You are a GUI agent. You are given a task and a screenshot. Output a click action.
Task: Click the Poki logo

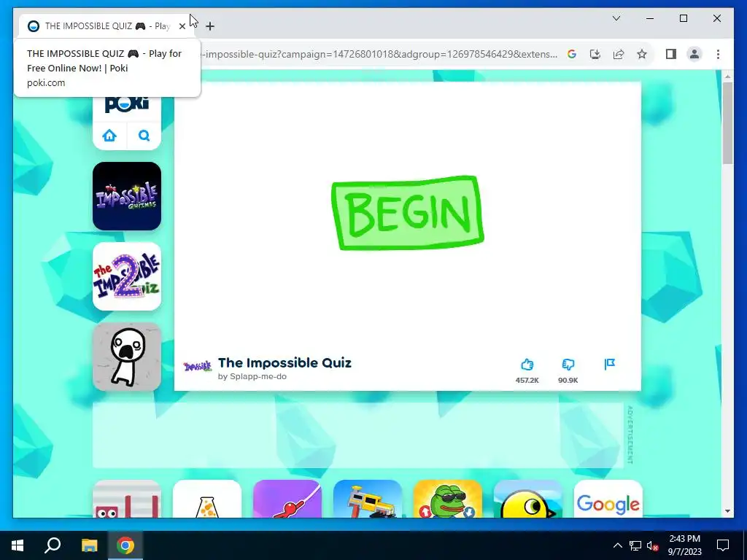pos(127,104)
